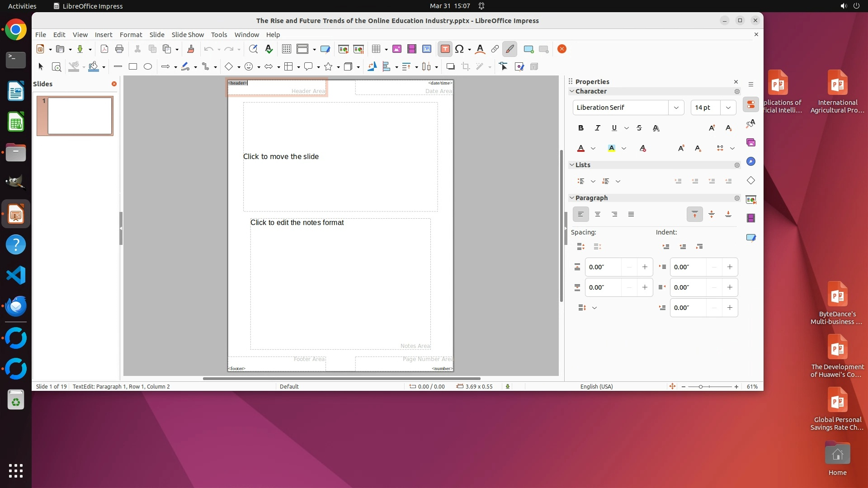
Task: Toggle Bold character formatting
Action: (x=581, y=128)
